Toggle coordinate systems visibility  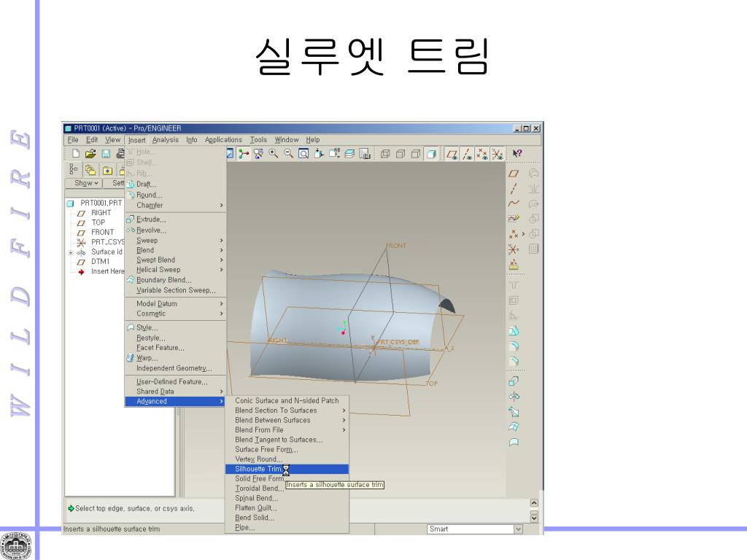point(498,153)
